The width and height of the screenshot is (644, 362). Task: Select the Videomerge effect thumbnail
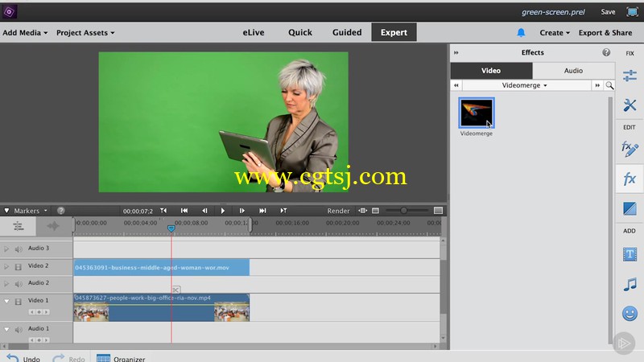pos(477,113)
